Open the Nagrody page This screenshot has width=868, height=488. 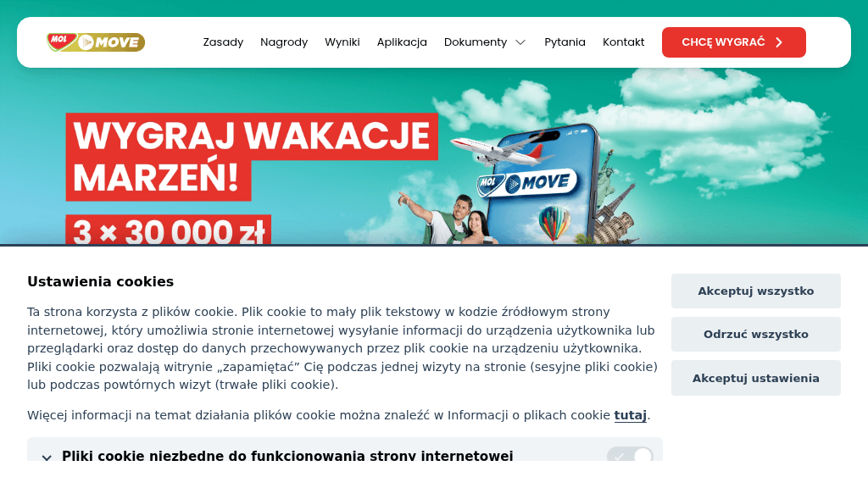284,42
